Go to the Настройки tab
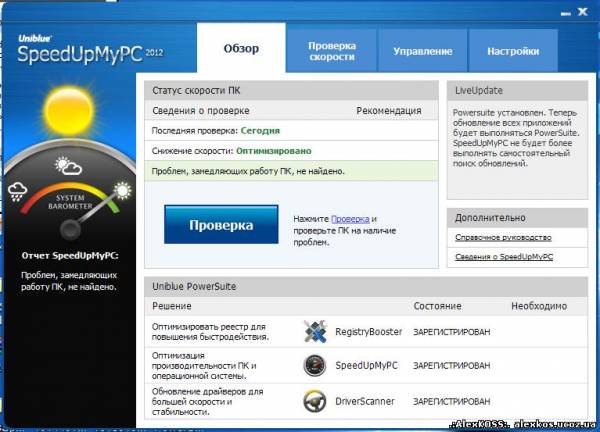Image resolution: width=600 pixels, height=432 pixels. pos(513,51)
